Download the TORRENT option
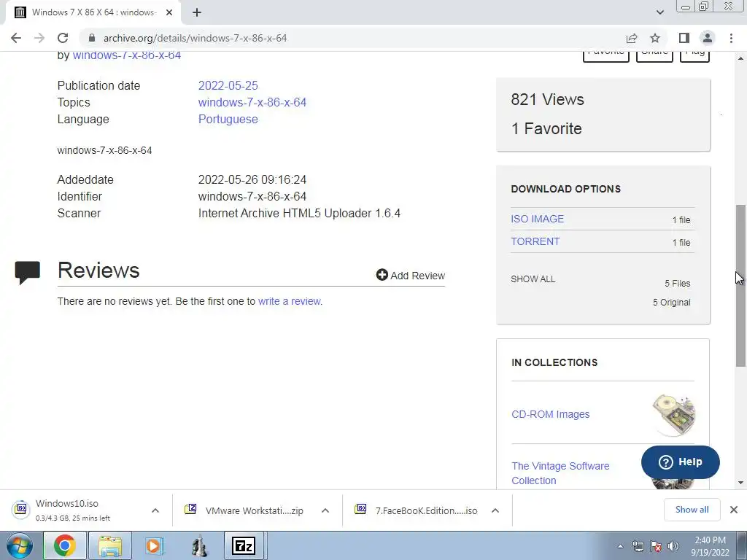 pyautogui.click(x=535, y=241)
